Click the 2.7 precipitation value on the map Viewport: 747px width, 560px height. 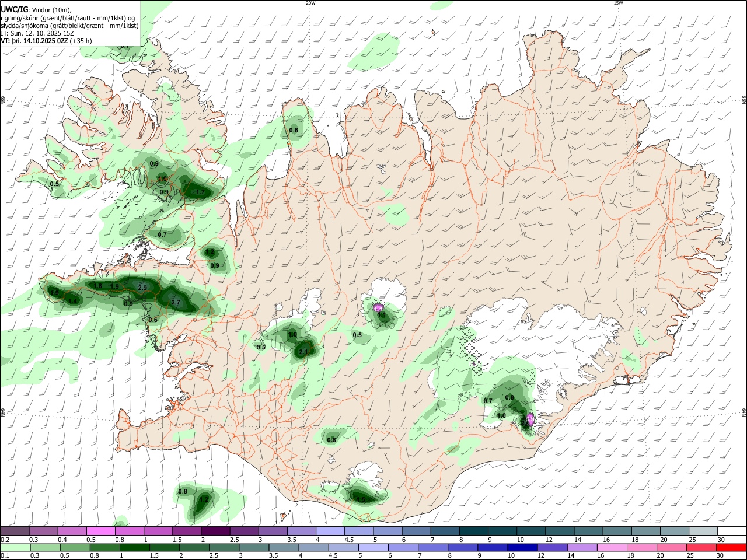tap(176, 302)
